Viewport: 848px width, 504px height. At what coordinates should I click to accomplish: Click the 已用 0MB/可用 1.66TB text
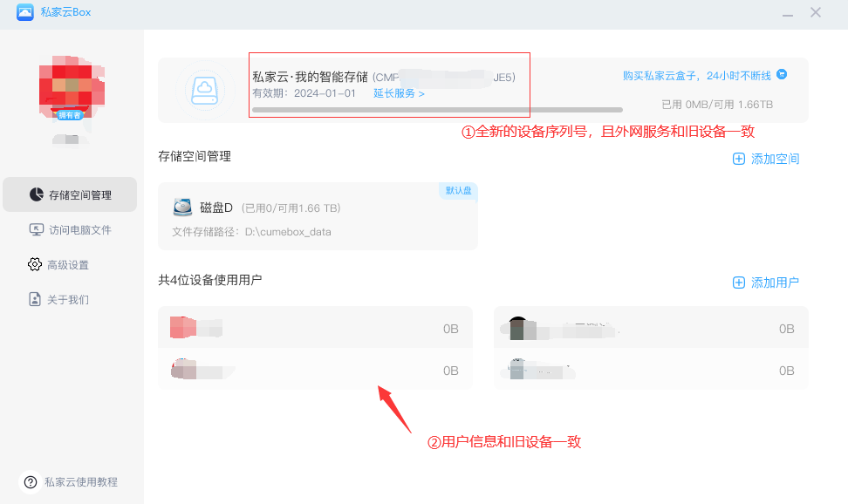(717, 105)
